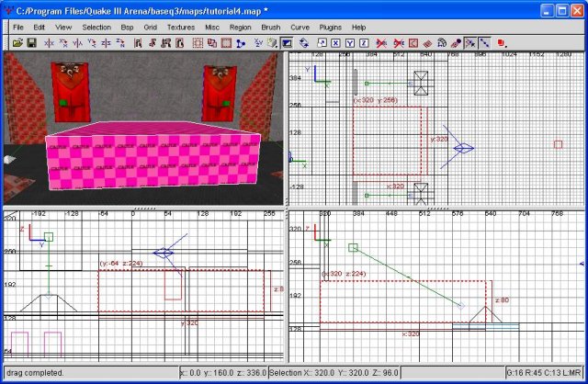Click the put caps on patch icon

[456, 43]
